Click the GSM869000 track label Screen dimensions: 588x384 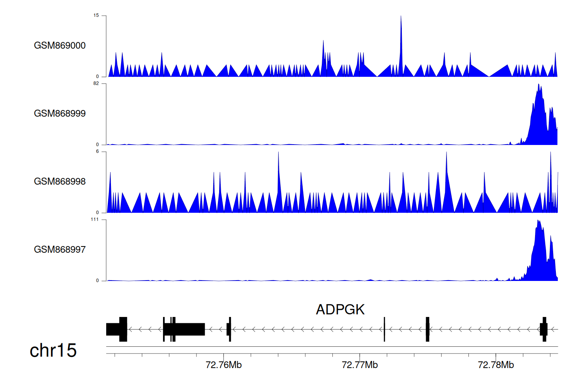click(60, 45)
